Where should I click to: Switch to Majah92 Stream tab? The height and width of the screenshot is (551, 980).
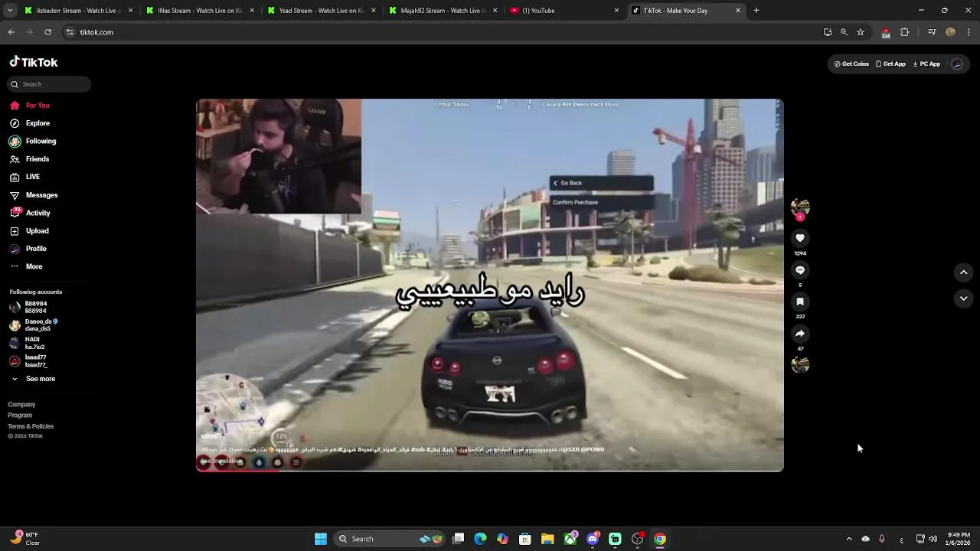(442, 11)
